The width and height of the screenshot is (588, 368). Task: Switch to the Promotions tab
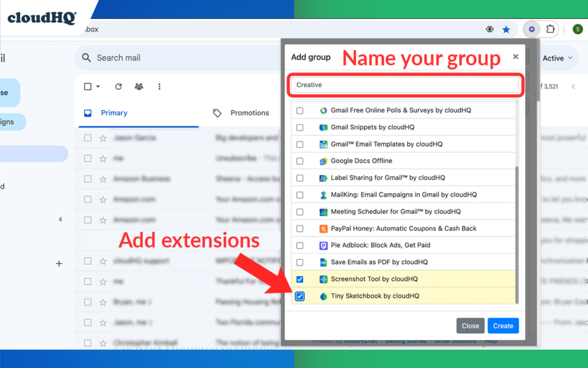tap(250, 113)
